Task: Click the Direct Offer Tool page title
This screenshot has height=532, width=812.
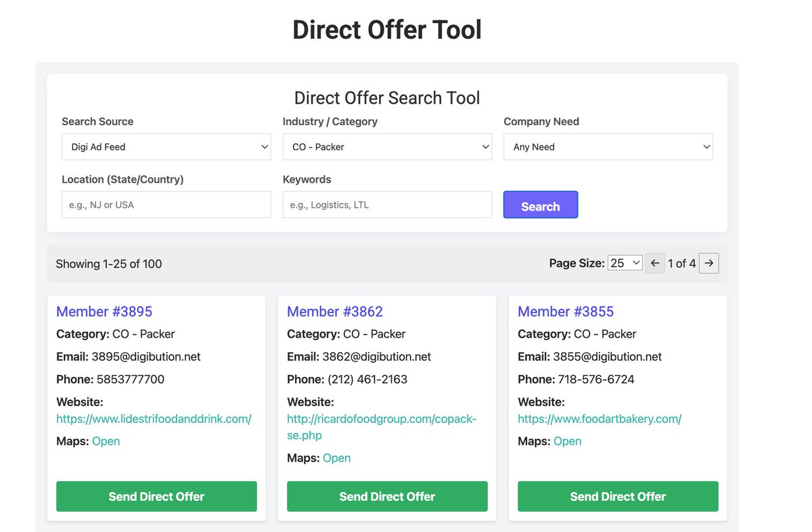Action: (387, 30)
